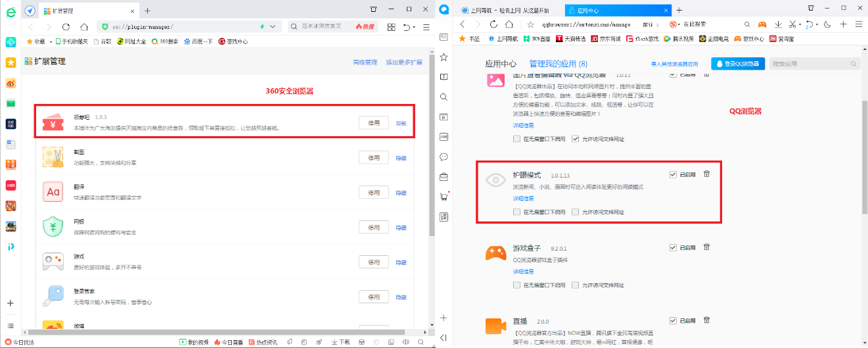The height and width of the screenshot is (348, 868).
Task: Click the trash icon for 护眼模式 extension
Action: coord(706,174)
